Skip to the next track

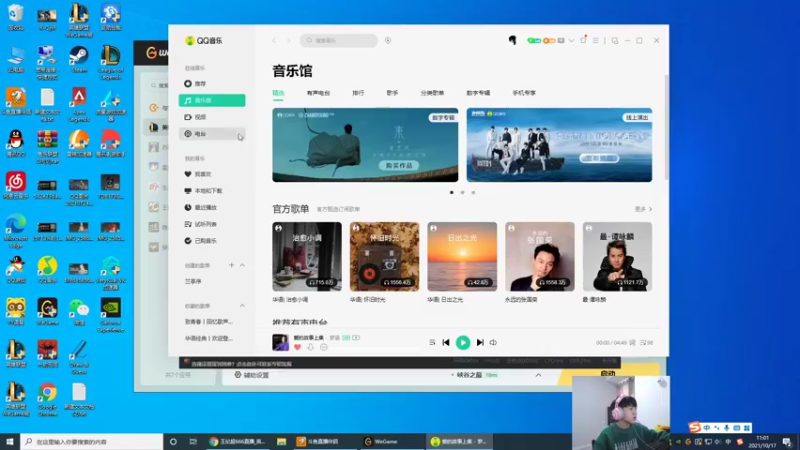tap(480, 342)
